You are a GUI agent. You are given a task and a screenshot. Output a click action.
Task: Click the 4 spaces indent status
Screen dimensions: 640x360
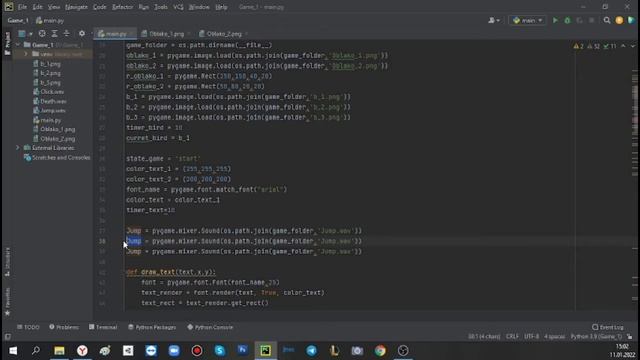coord(555,337)
